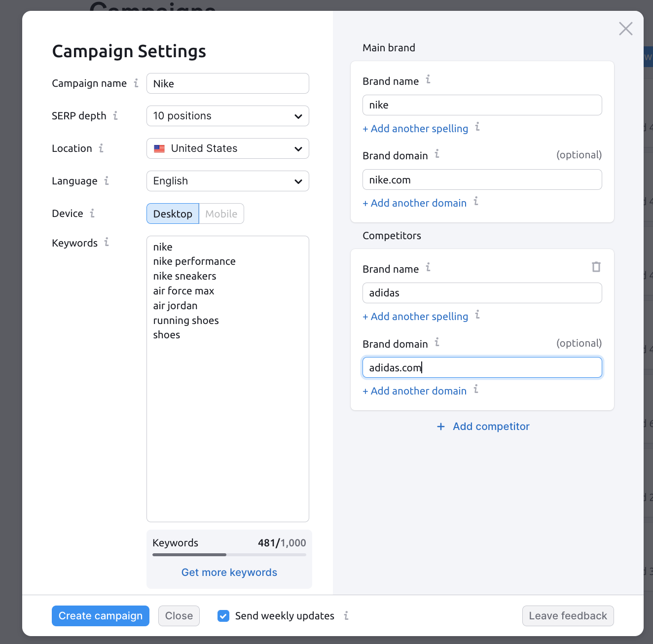This screenshot has height=644, width=653.
Task: Click Main brand name field with nike
Action: [x=482, y=105]
